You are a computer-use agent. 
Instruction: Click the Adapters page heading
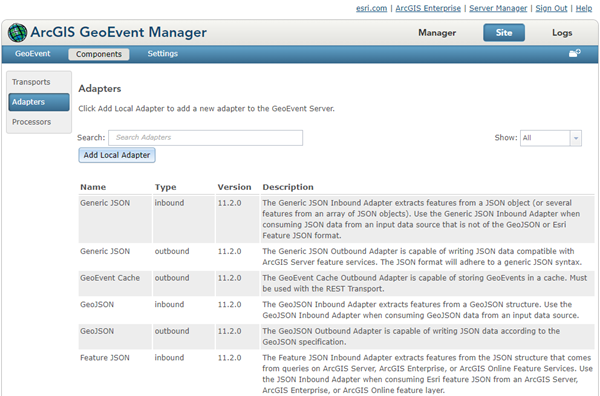click(99, 89)
